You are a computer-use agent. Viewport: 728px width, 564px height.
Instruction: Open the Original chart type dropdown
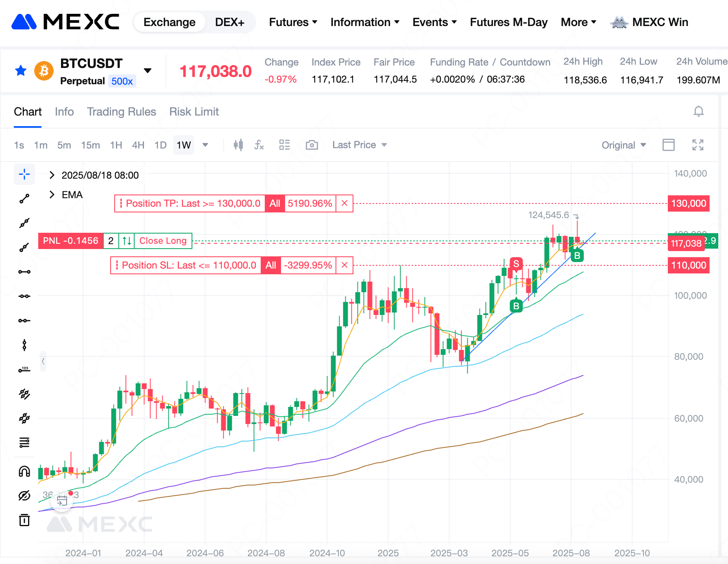[623, 145]
